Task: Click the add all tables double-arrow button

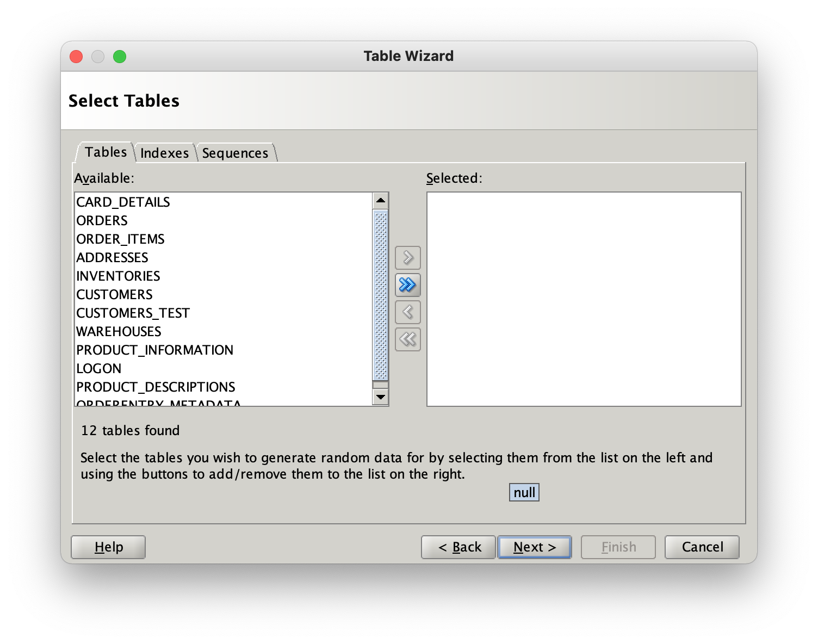Action: (407, 285)
